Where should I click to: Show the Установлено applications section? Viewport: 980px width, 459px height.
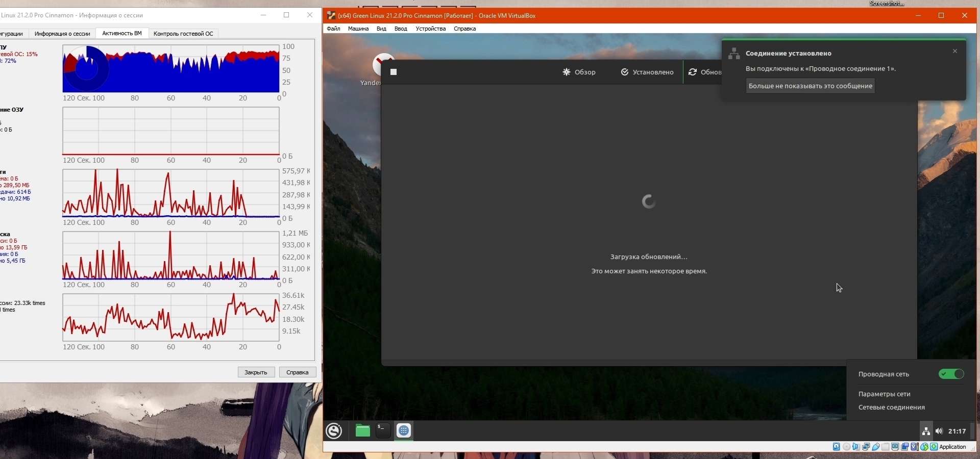(x=647, y=72)
